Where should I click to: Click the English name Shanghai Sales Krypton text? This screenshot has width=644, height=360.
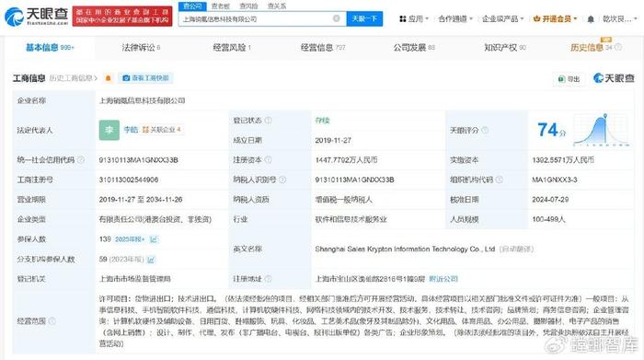[405, 249]
